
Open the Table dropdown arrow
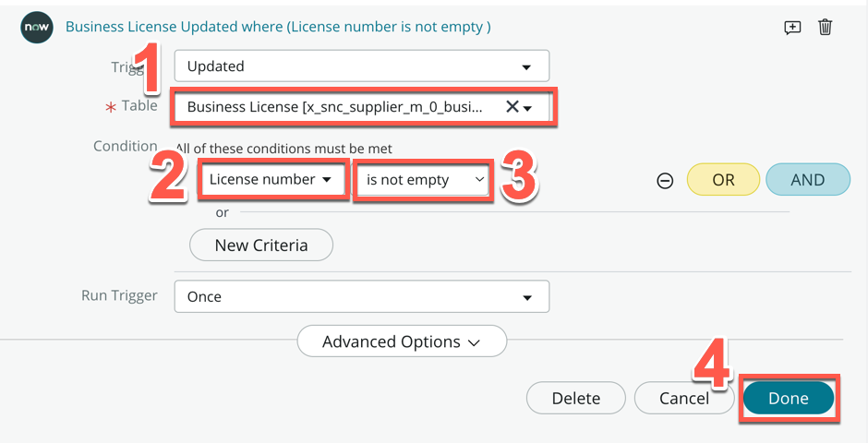[528, 108]
